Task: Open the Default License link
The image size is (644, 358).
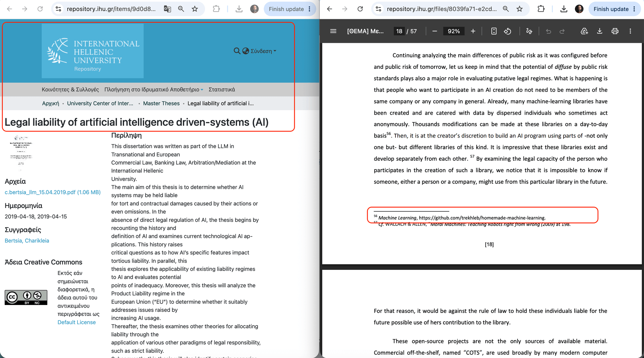Action: pos(76,322)
